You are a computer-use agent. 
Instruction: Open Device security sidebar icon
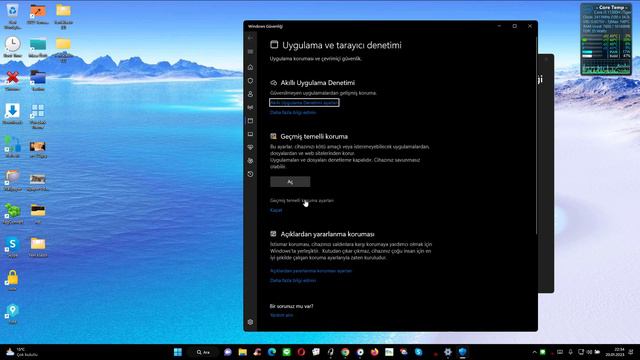coord(251,134)
